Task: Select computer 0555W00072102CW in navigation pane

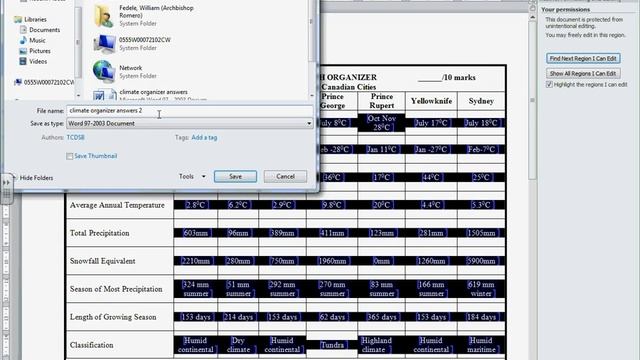Action: coord(44,82)
